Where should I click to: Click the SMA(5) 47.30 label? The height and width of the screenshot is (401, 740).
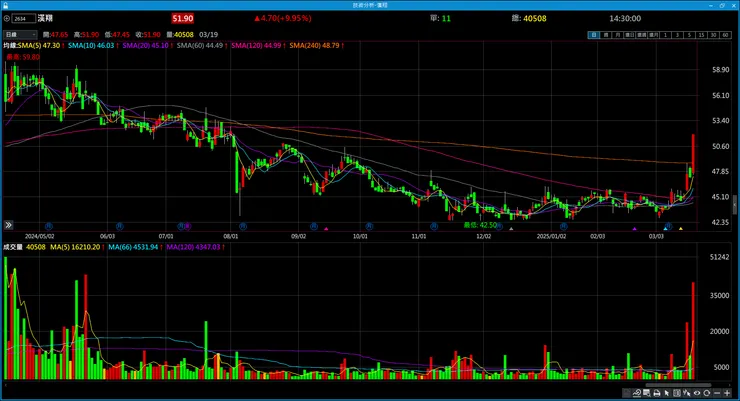41,45
